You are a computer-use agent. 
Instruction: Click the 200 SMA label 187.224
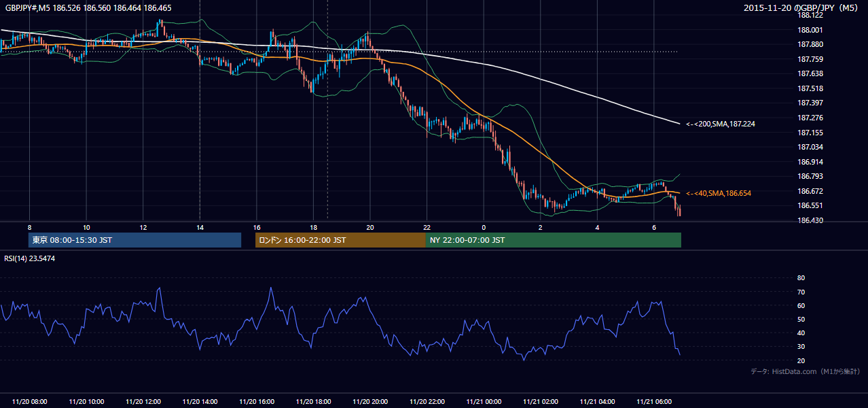click(x=721, y=124)
